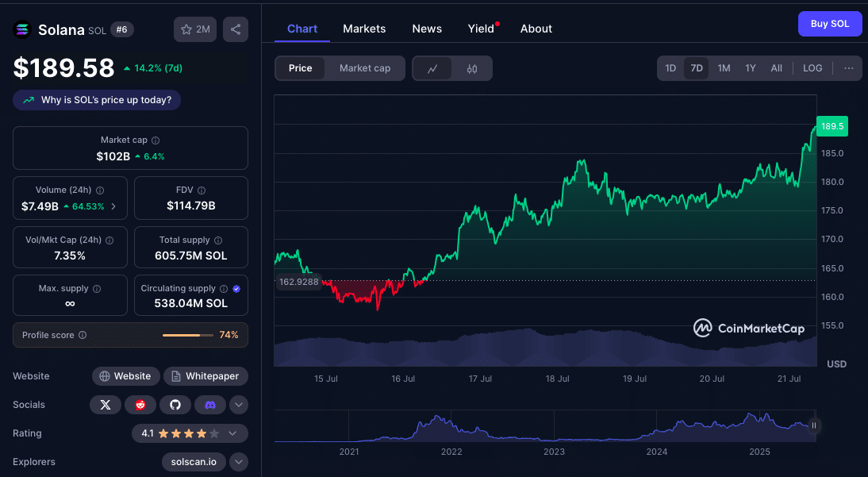Screen dimensions: 868x477
Task: Click the #6 rank badge
Action: [x=121, y=30]
